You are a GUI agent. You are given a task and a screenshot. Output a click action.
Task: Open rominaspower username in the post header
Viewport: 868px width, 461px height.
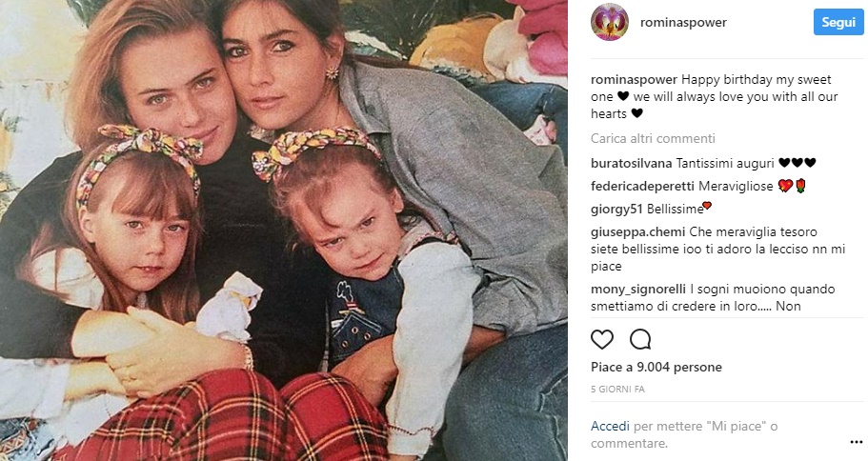[683, 22]
